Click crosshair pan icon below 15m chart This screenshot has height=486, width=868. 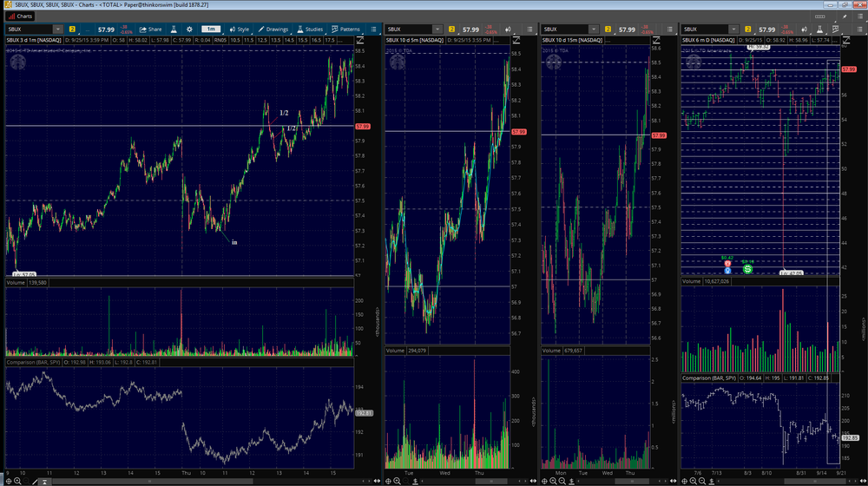click(x=545, y=482)
